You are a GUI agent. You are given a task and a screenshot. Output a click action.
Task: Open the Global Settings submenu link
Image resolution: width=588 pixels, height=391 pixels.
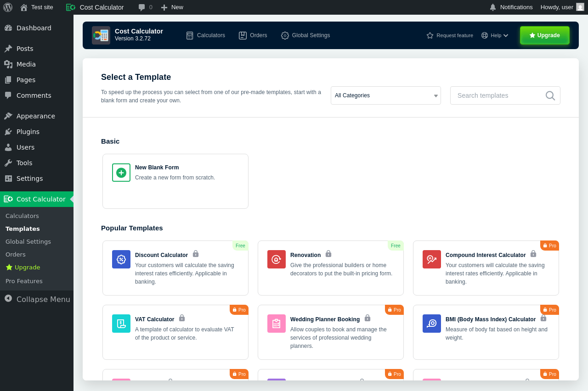point(28,241)
